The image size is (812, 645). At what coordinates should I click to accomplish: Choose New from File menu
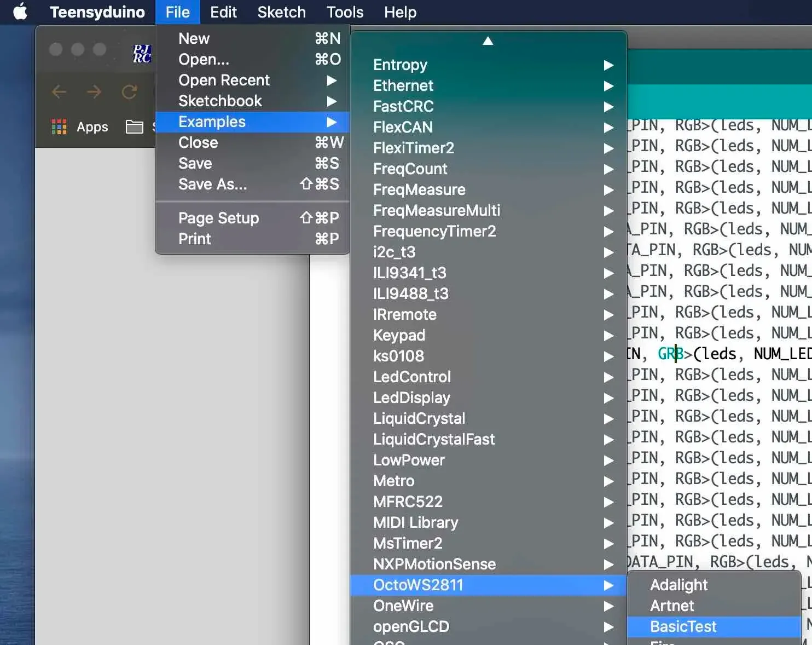tap(252, 38)
